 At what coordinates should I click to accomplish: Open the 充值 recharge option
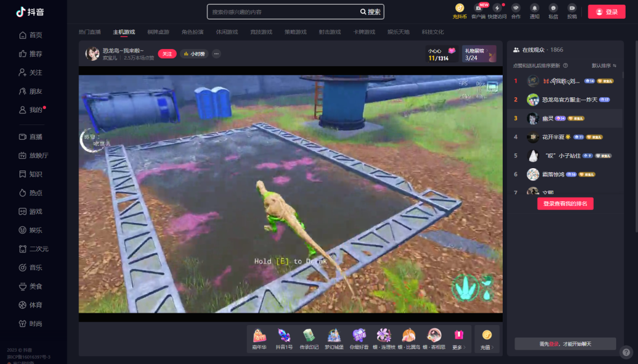coord(487,339)
